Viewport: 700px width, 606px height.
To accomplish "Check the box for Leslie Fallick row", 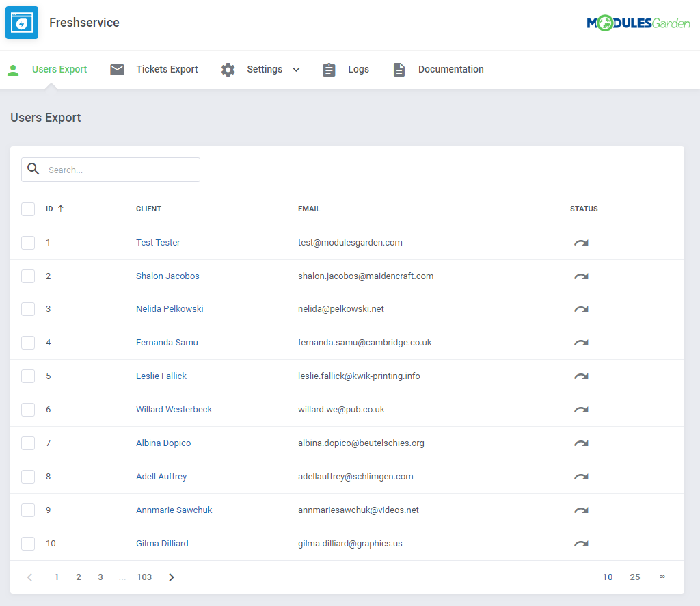I will click(28, 376).
